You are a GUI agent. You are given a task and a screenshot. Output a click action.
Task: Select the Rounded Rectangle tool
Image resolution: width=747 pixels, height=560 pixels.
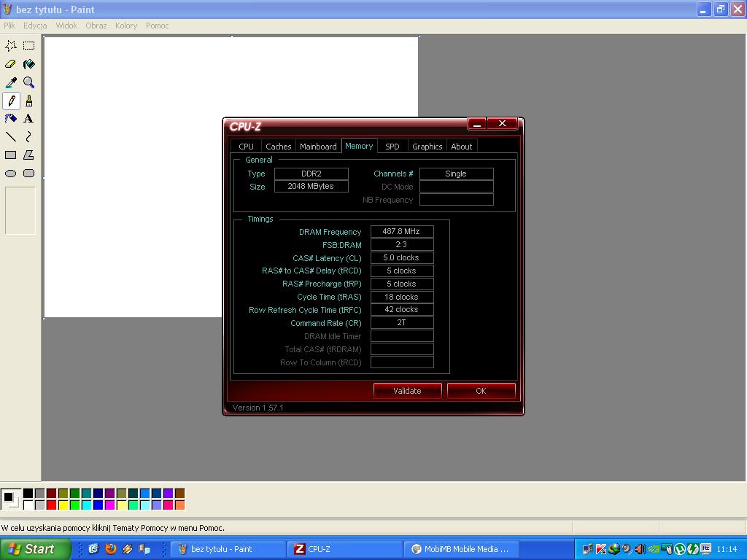[x=29, y=174]
